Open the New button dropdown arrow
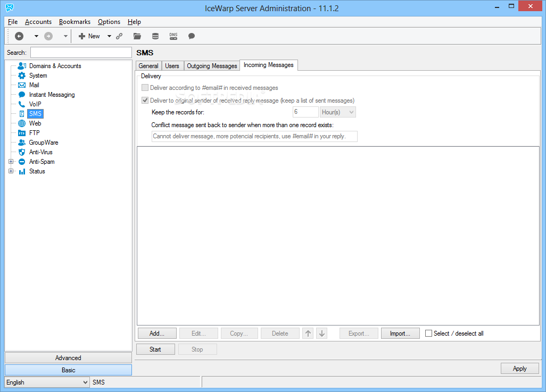This screenshot has width=546, height=392. (x=109, y=36)
